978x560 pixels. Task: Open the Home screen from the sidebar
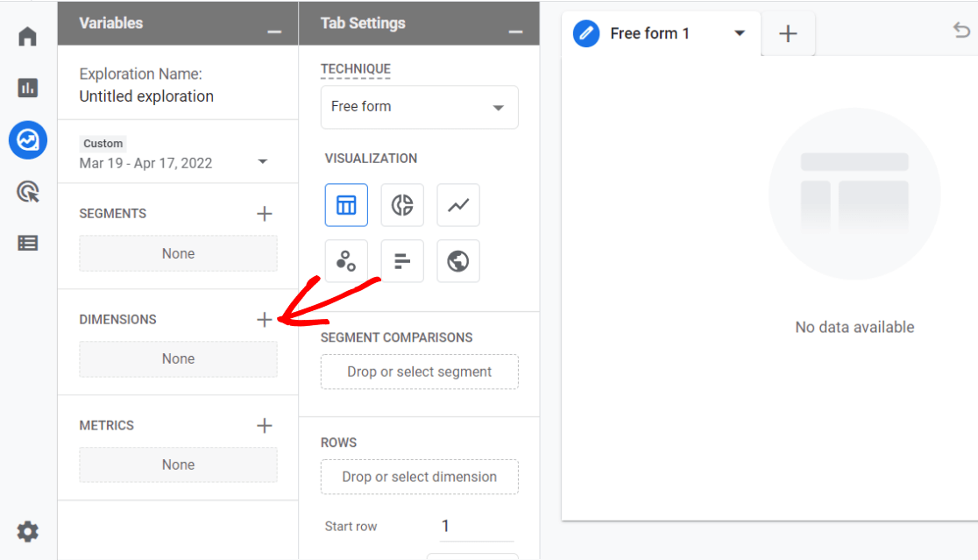27,36
